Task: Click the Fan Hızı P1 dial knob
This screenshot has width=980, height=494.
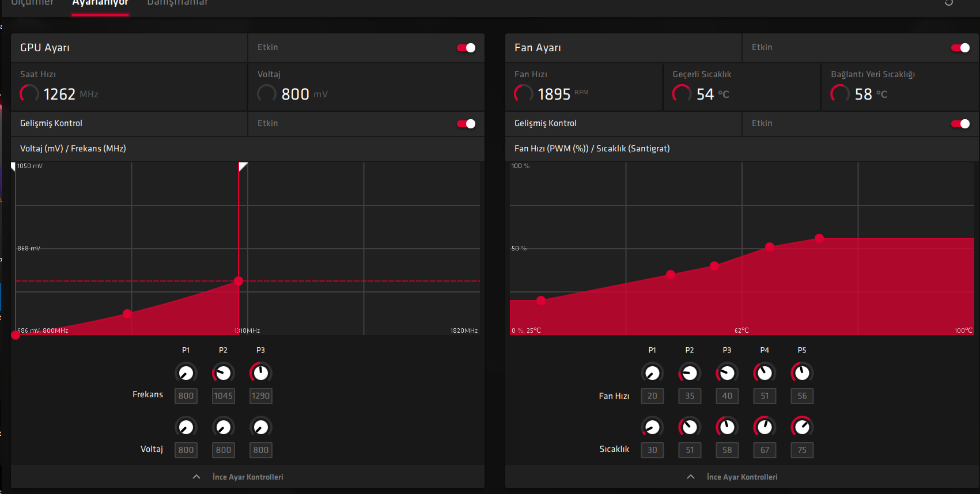Action: click(x=652, y=373)
